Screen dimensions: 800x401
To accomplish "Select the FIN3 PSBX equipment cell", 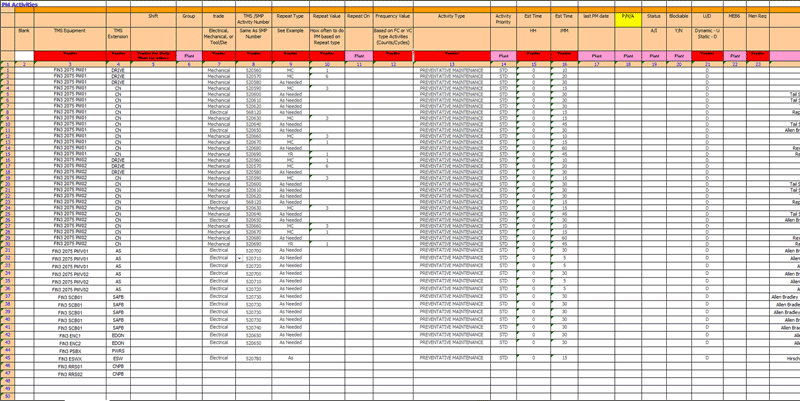I will (x=70, y=351).
